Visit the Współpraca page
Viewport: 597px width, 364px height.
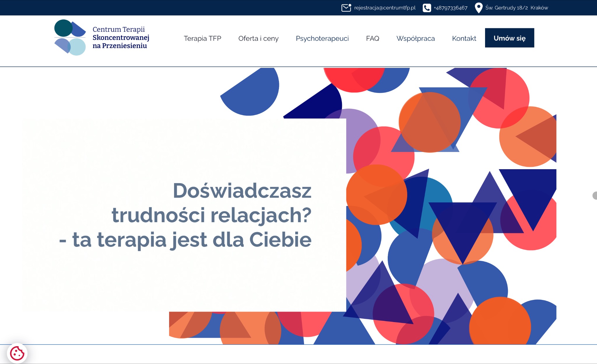(x=416, y=38)
